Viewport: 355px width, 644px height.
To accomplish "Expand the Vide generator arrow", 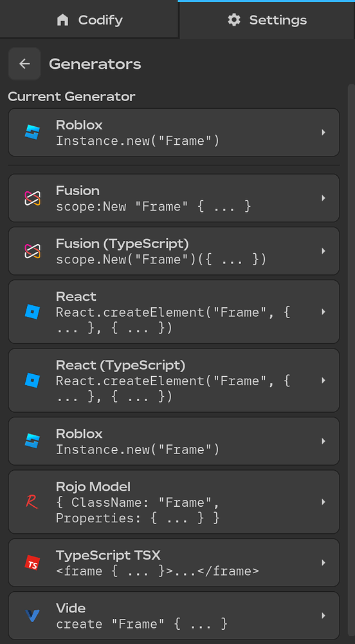I will coord(323,615).
